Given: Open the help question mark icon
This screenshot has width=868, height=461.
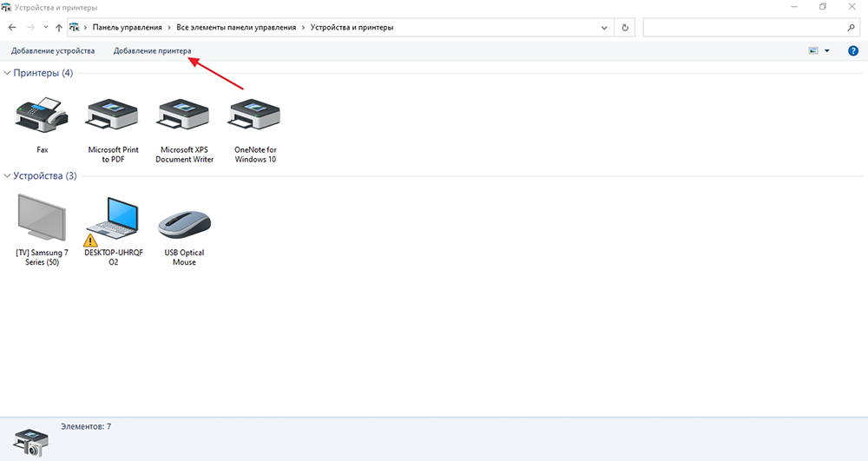Looking at the screenshot, I should [853, 50].
